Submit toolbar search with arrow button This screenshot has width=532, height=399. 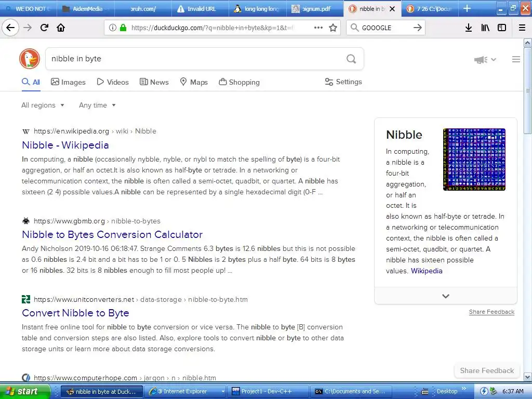[418, 28]
